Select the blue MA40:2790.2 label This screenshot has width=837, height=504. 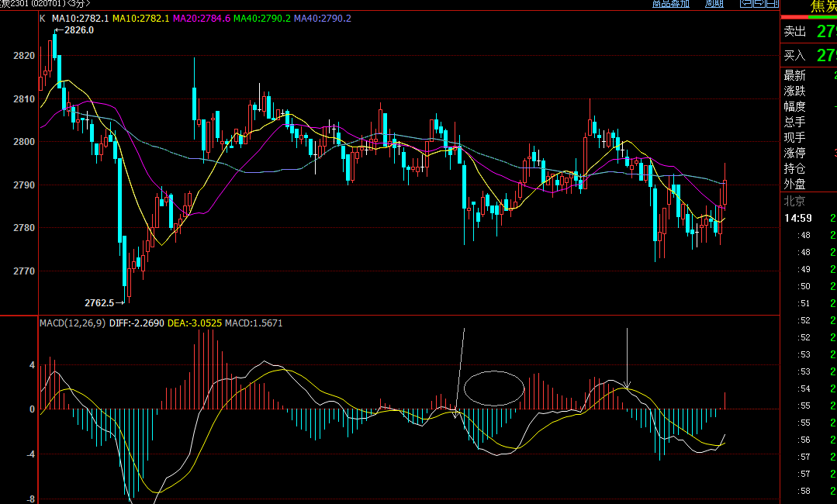(323, 18)
